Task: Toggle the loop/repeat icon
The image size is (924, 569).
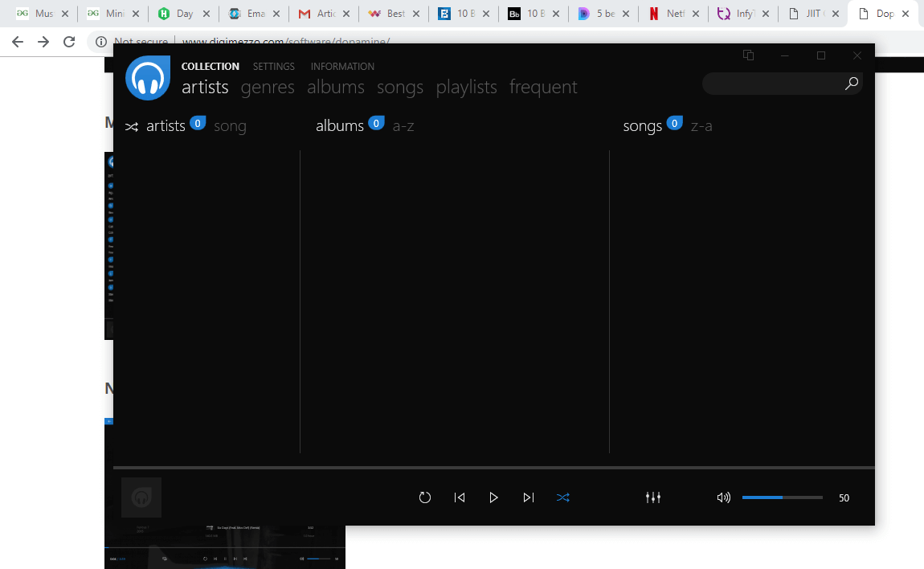Action: click(x=425, y=497)
